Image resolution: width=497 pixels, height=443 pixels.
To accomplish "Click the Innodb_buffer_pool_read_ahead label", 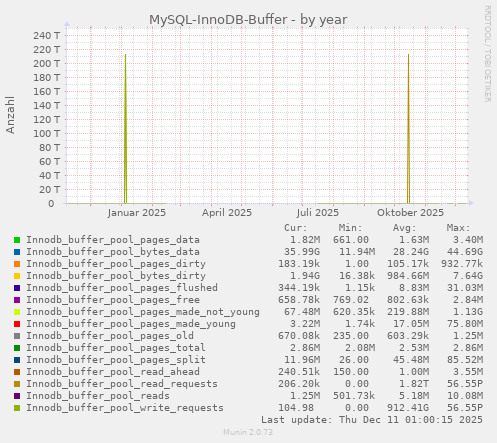I will point(113,372).
